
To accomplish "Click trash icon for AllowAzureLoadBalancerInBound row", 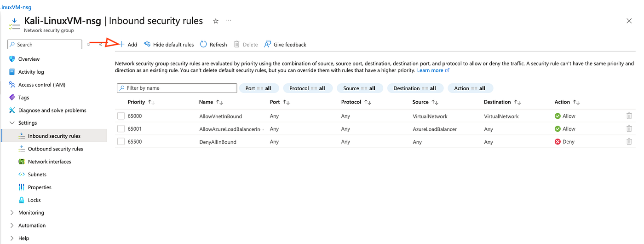I will pos(629,129).
